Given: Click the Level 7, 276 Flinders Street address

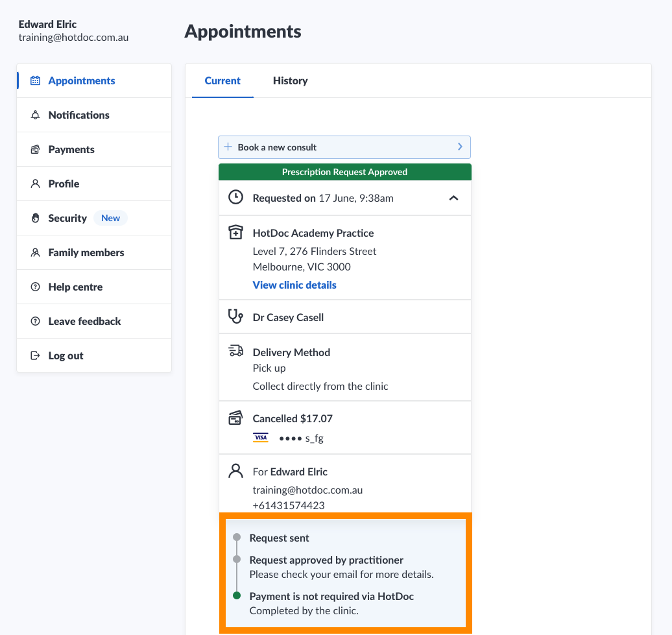Looking at the screenshot, I should [315, 251].
